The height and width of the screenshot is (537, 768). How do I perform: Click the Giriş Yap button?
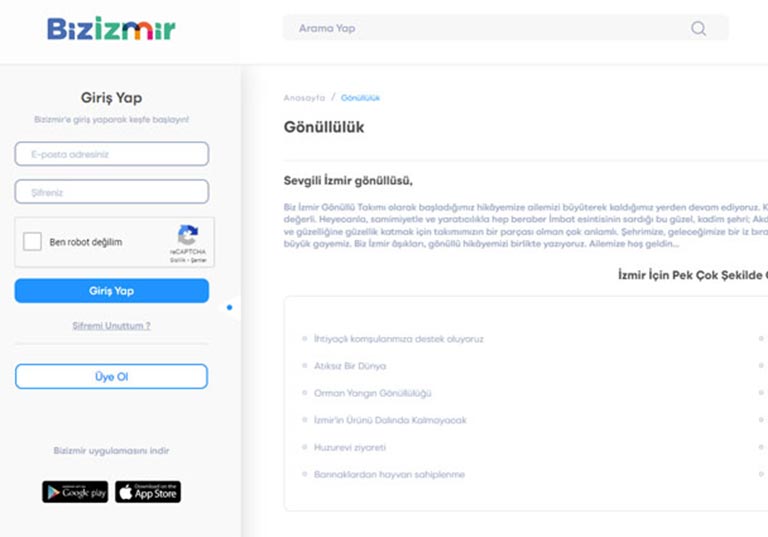[x=111, y=291]
